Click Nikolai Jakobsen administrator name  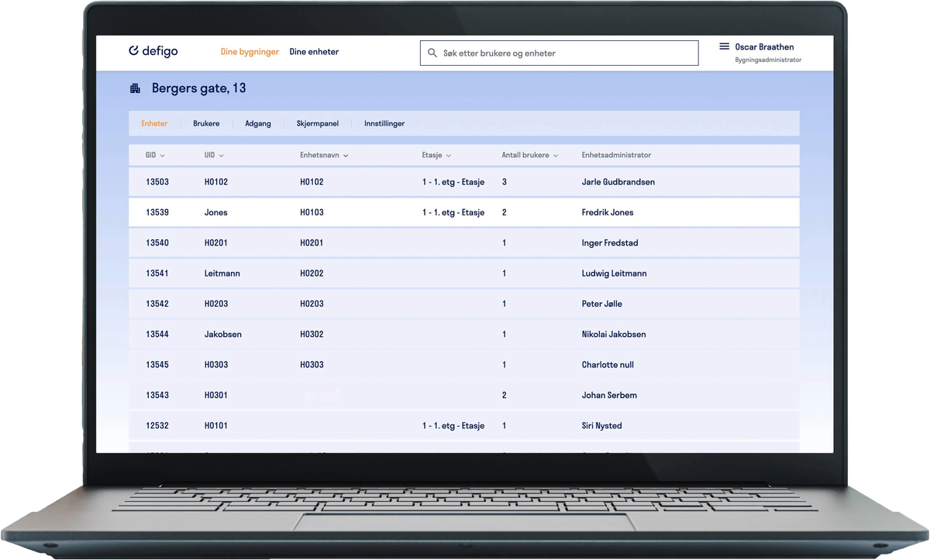point(614,335)
